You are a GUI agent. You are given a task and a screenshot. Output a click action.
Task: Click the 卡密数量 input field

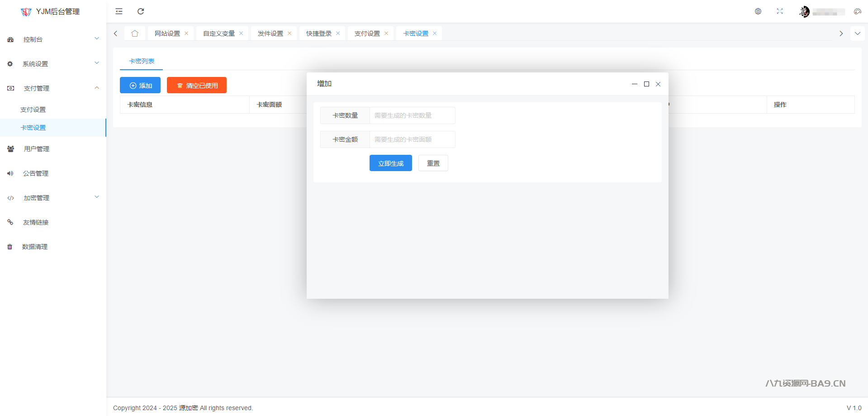click(412, 115)
